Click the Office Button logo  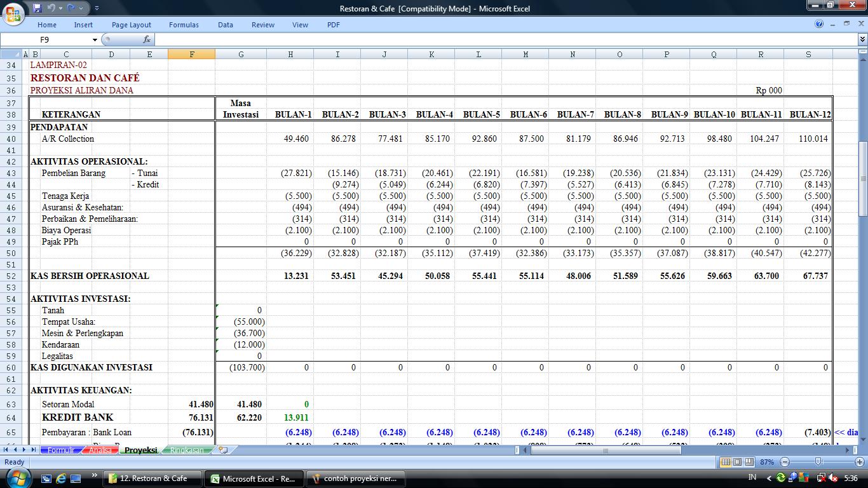click(x=14, y=13)
